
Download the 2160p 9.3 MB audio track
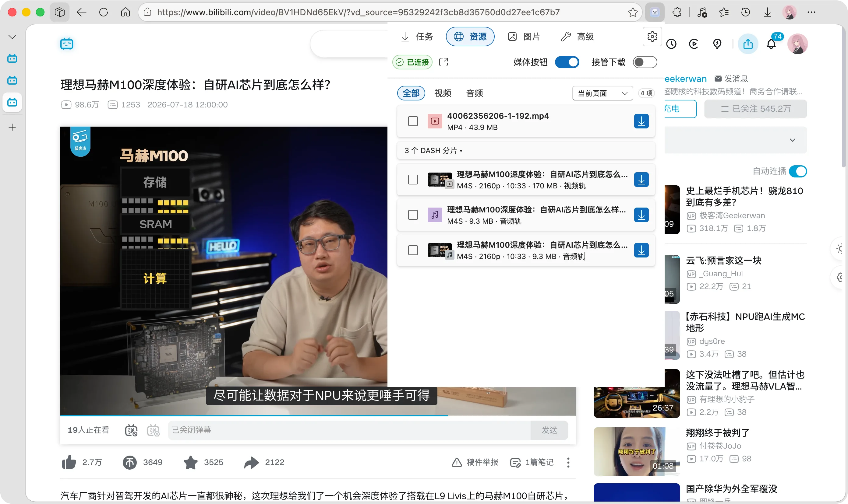pyautogui.click(x=641, y=250)
